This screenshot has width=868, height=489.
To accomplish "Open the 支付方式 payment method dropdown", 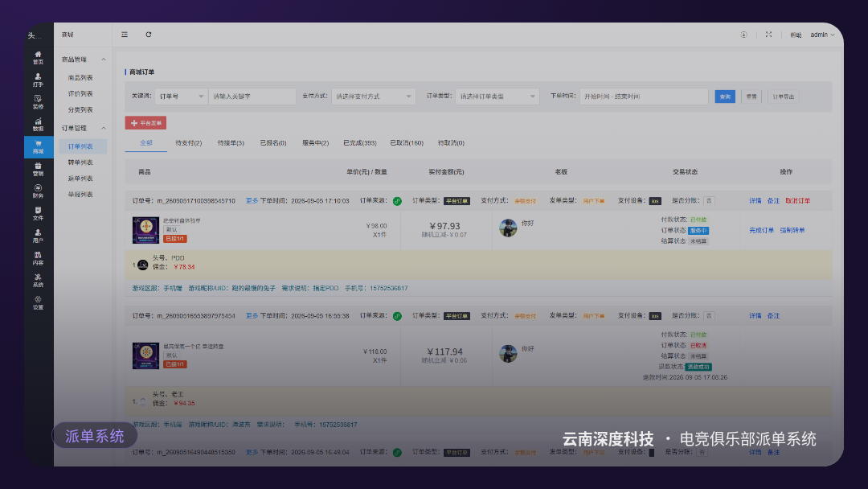I will pos(373,97).
